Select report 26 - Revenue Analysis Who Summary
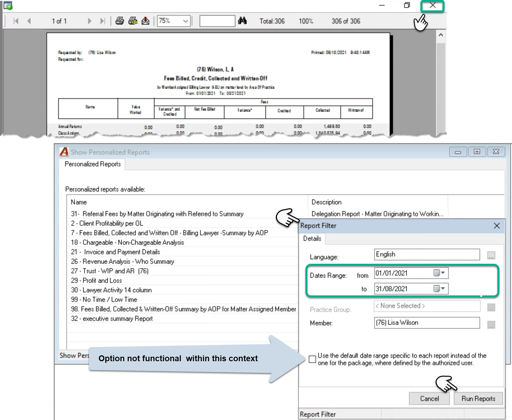This screenshot has width=512, height=420. (x=122, y=262)
